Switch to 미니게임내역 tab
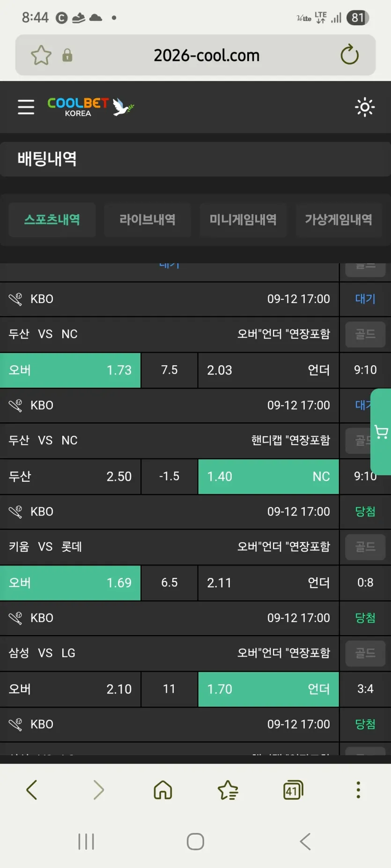This screenshot has height=868, width=391. tap(243, 220)
